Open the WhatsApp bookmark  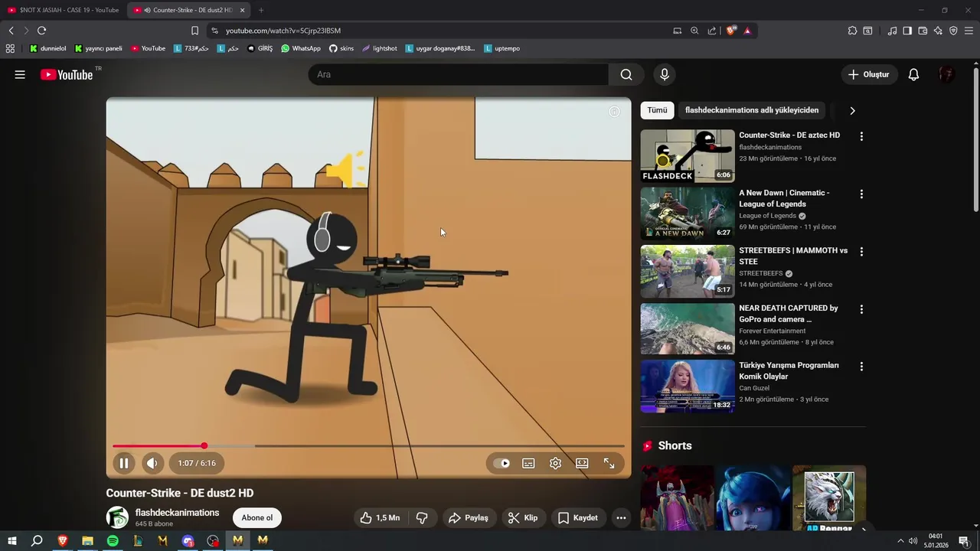pyautogui.click(x=301, y=48)
